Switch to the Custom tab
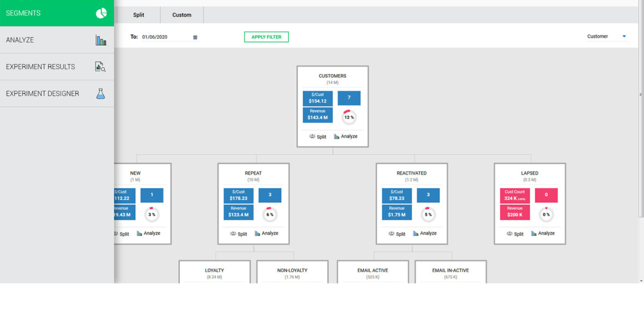644x322 pixels. coord(181,14)
